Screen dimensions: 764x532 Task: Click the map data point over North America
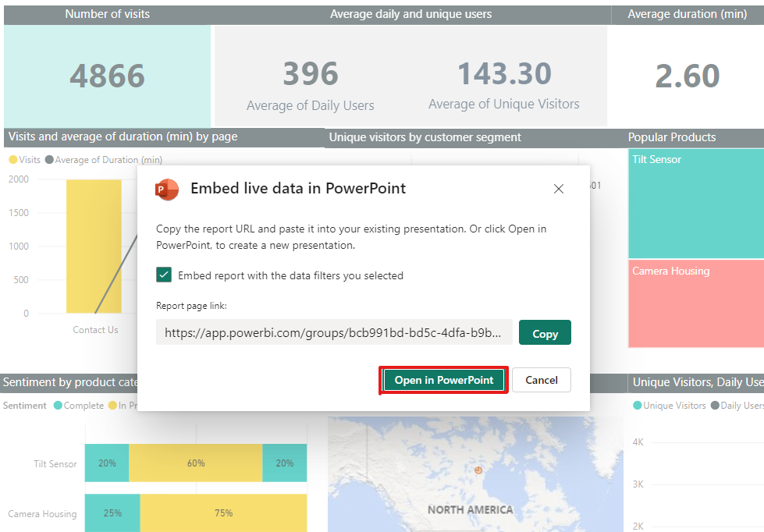pos(478,470)
